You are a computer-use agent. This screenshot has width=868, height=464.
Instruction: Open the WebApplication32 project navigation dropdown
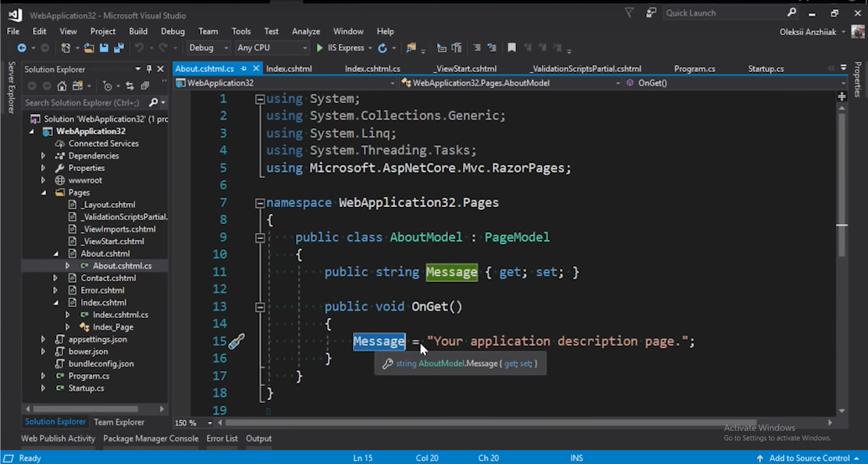click(285, 83)
